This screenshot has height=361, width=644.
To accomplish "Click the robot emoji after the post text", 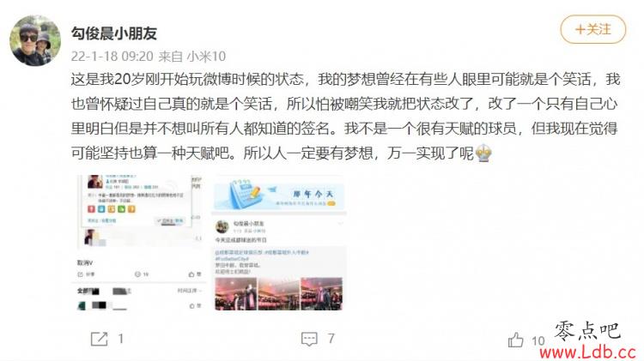I will click(483, 153).
